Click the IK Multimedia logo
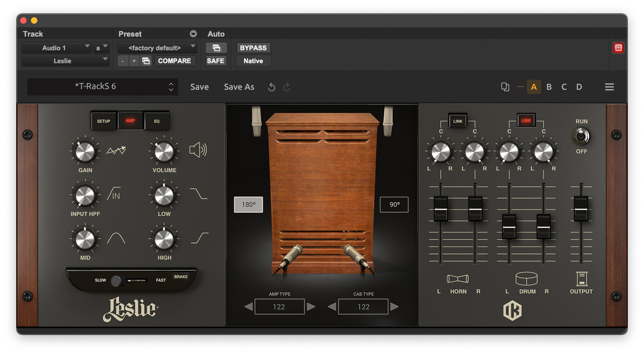This screenshot has width=644, height=354. coord(512,311)
